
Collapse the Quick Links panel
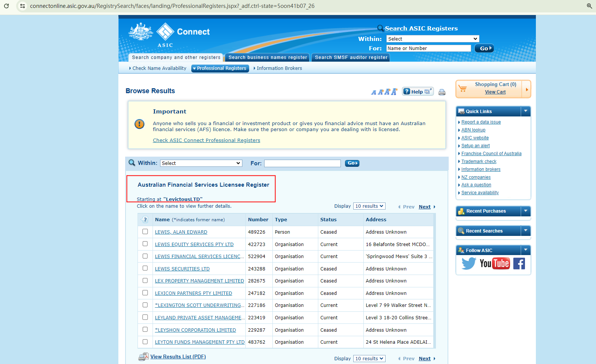click(526, 111)
